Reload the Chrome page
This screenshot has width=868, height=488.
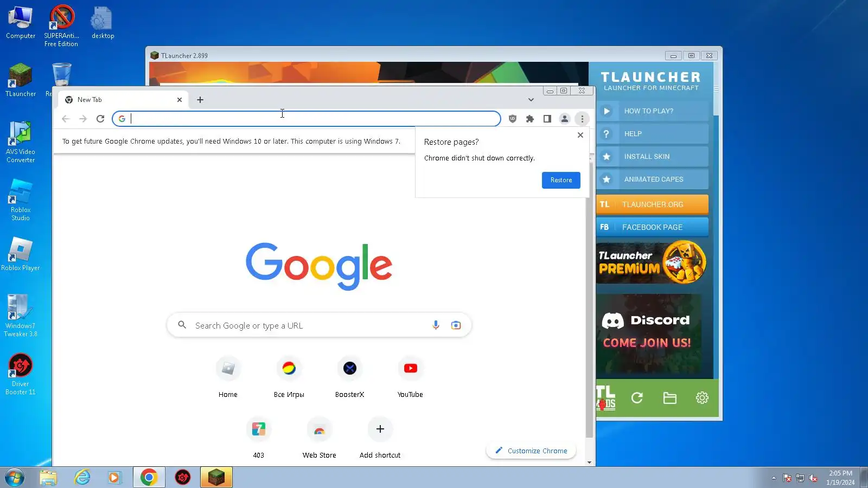click(100, 119)
